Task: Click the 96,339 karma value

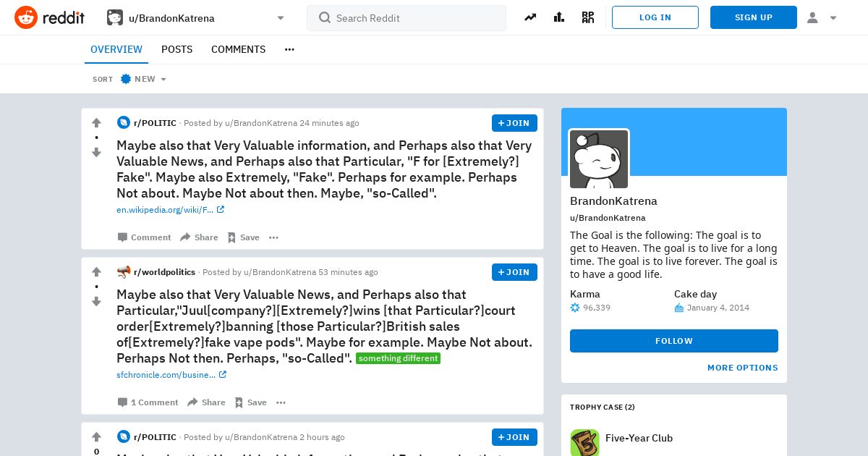Action: click(597, 308)
